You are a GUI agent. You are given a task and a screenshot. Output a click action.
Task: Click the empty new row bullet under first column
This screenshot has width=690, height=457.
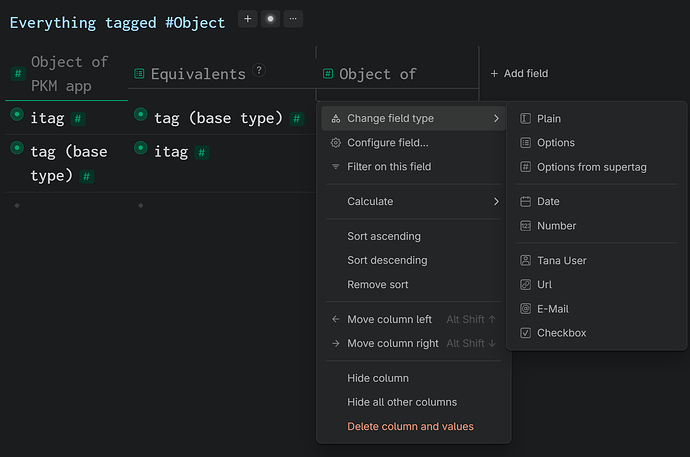coord(17,206)
